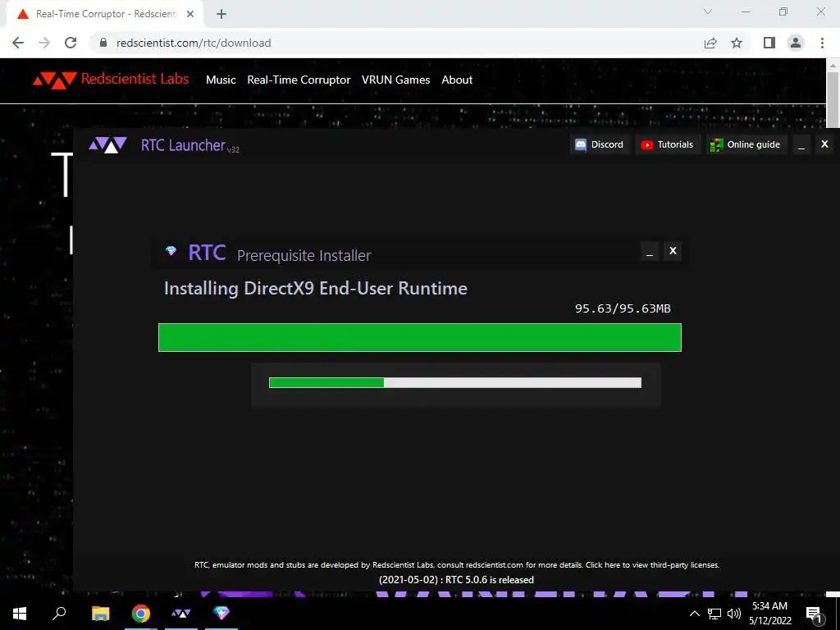Go back in Chrome browser
The height and width of the screenshot is (630, 840).
tap(18, 43)
